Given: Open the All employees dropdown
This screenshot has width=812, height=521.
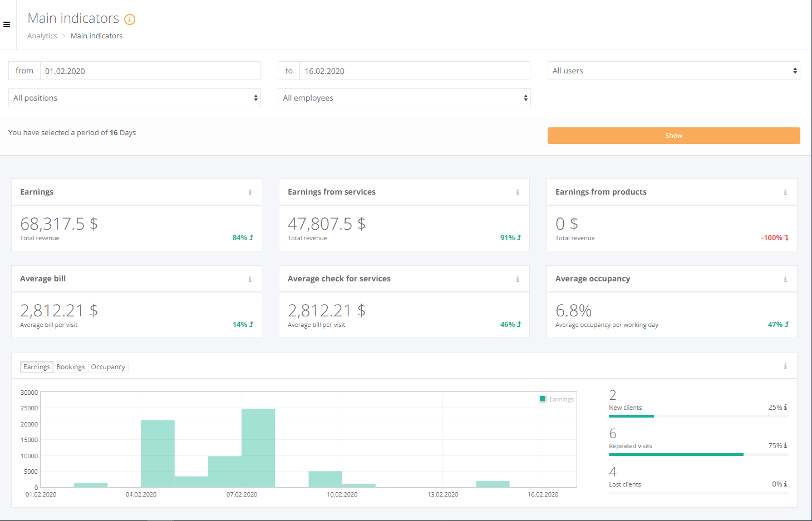Looking at the screenshot, I should 404,98.
